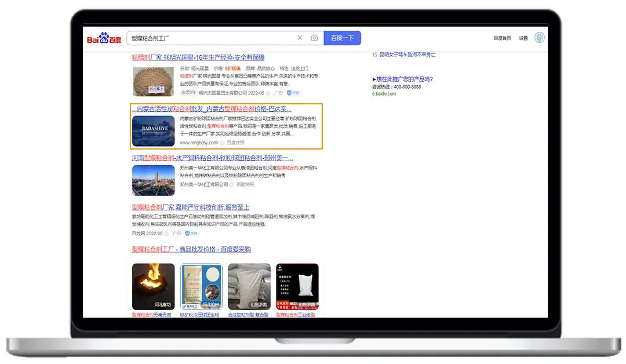Screen dimensions: 626x364
Task: Open 百度快照 for the nmgbdsy.com result
Action: (x=235, y=143)
